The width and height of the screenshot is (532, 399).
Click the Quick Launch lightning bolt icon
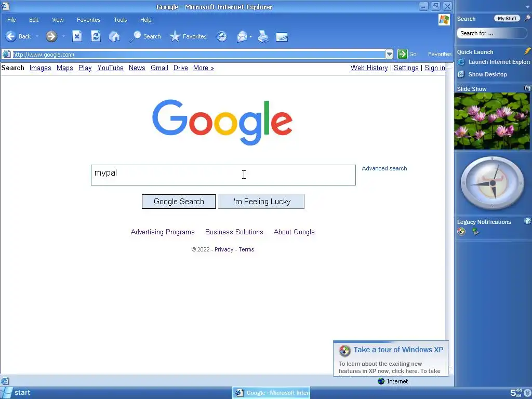527,51
